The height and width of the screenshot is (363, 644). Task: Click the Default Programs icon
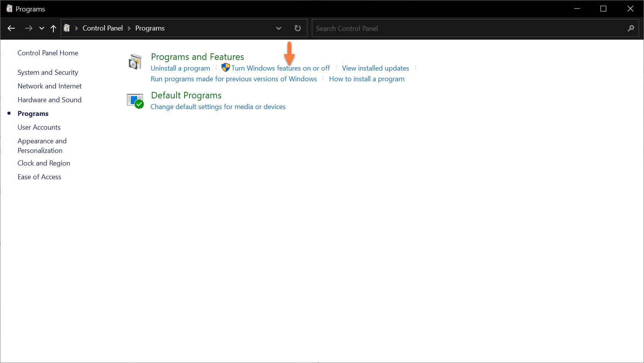point(135,101)
